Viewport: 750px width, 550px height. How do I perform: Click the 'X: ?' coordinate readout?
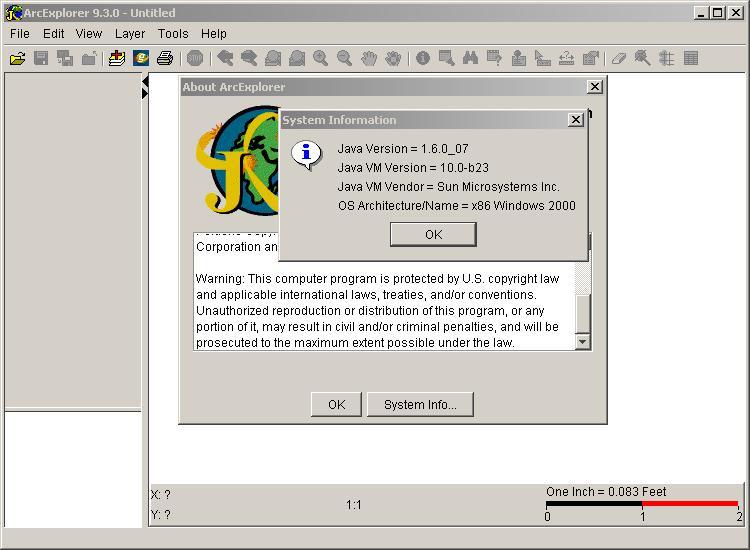click(161, 495)
